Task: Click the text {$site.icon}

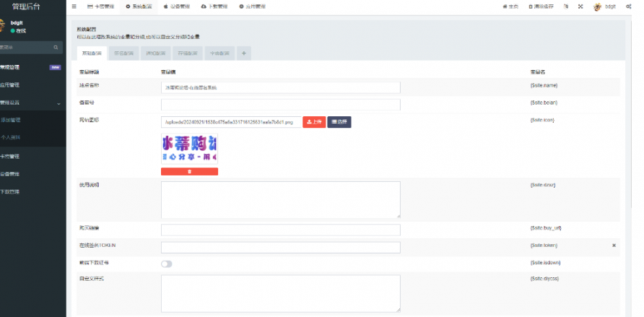Action: 542,120
